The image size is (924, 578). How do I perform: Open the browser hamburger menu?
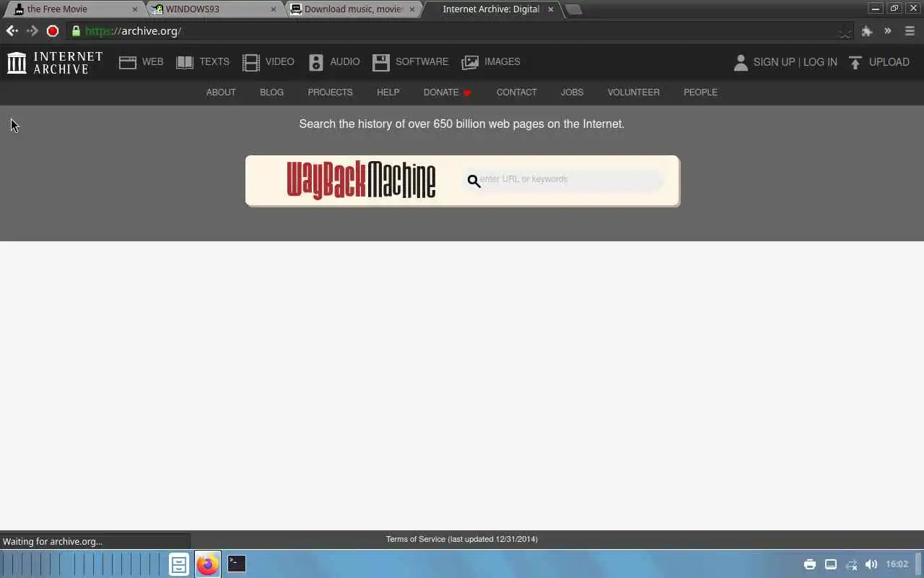pos(910,31)
